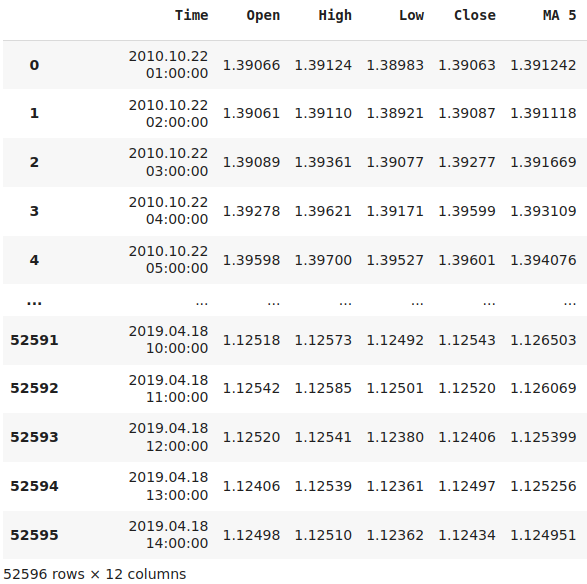Click MA 5 value 1.391118

[544, 113]
